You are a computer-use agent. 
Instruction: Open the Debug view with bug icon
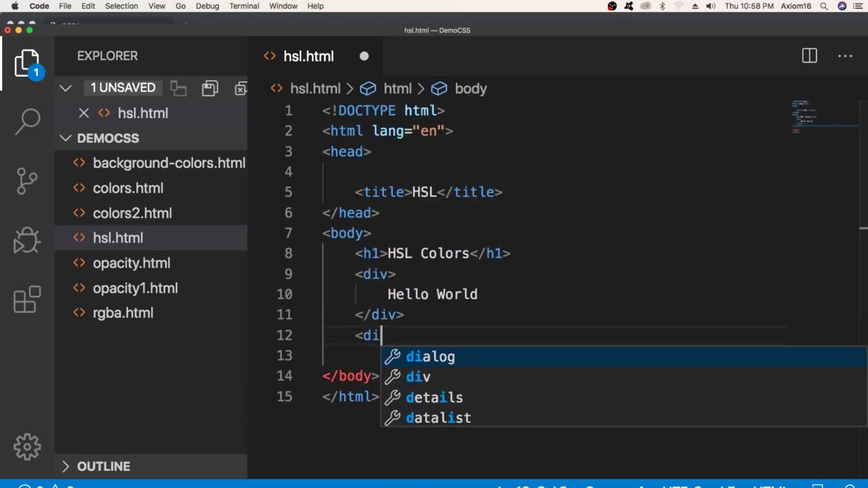click(27, 240)
